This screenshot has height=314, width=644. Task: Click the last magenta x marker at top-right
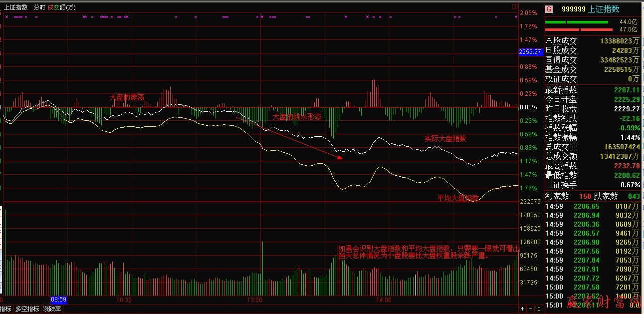[x=516, y=17]
